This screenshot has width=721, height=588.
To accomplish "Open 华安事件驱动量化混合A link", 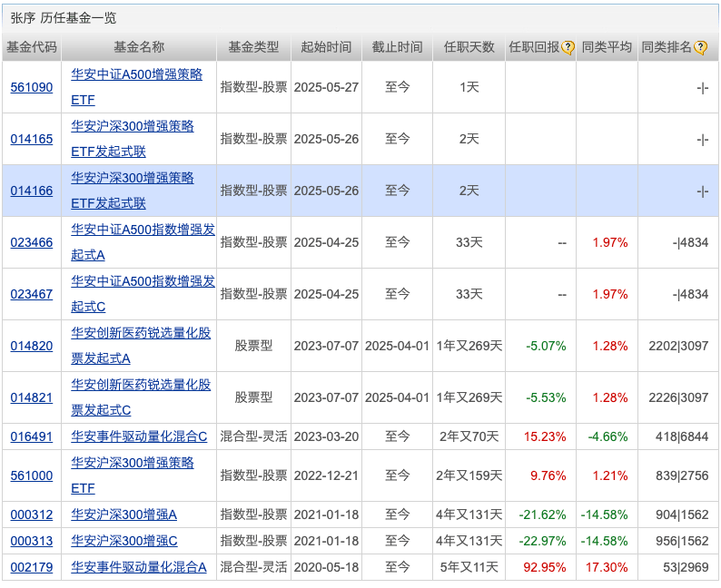I will click(139, 568).
